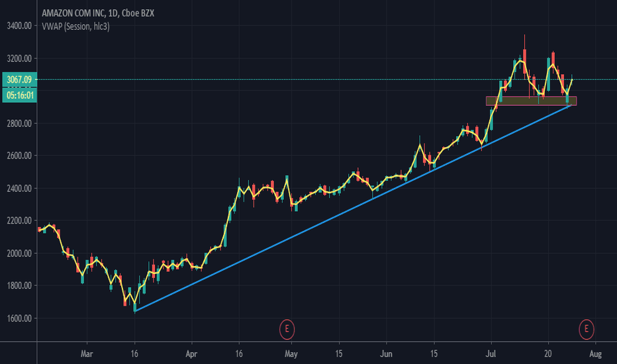Click the 2200.00 price axis label

[x=19, y=221]
